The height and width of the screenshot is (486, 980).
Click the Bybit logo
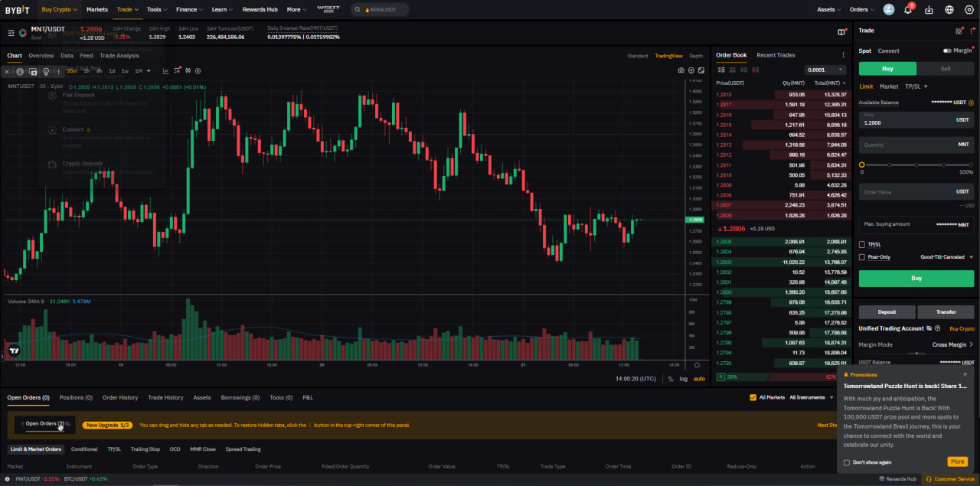coord(18,10)
